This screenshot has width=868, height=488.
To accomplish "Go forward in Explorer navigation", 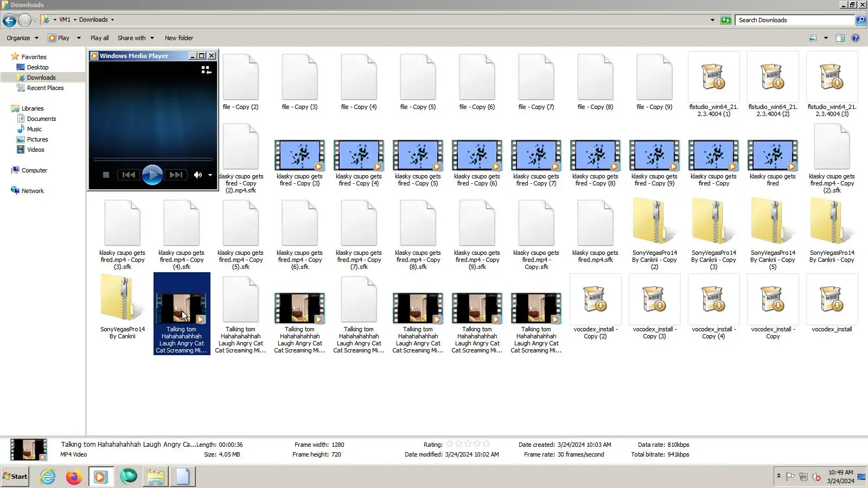I will coord(24,20).
